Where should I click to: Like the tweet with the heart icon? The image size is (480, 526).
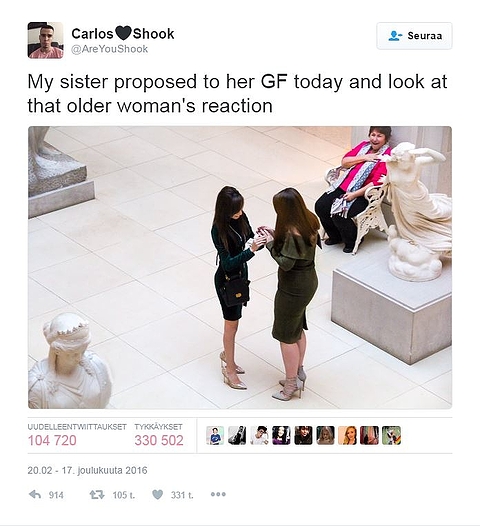[157, 494]
